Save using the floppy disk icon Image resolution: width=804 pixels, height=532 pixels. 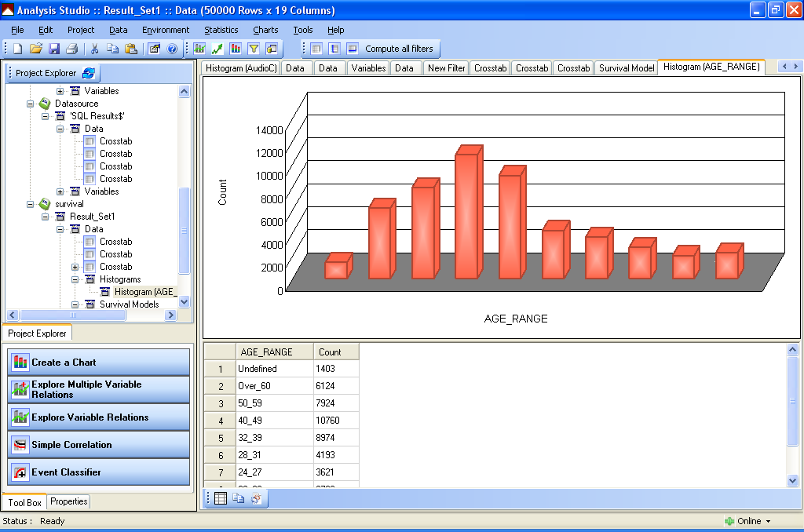[x=54, y=49]
